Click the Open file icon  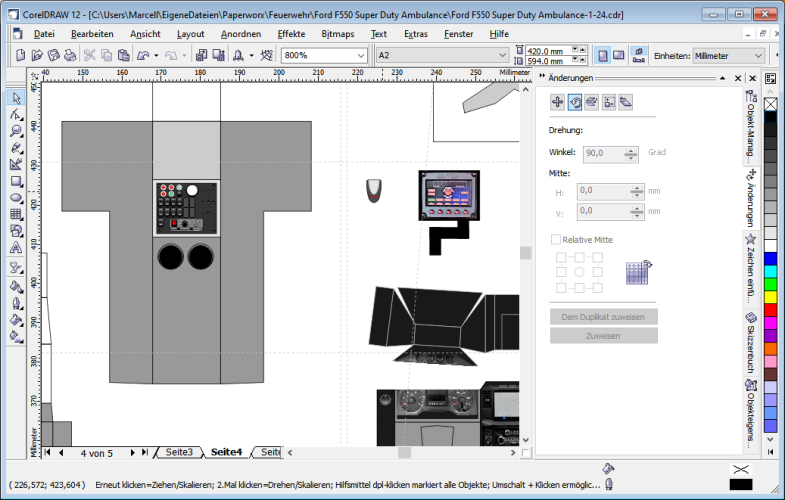tap(37, 55)
